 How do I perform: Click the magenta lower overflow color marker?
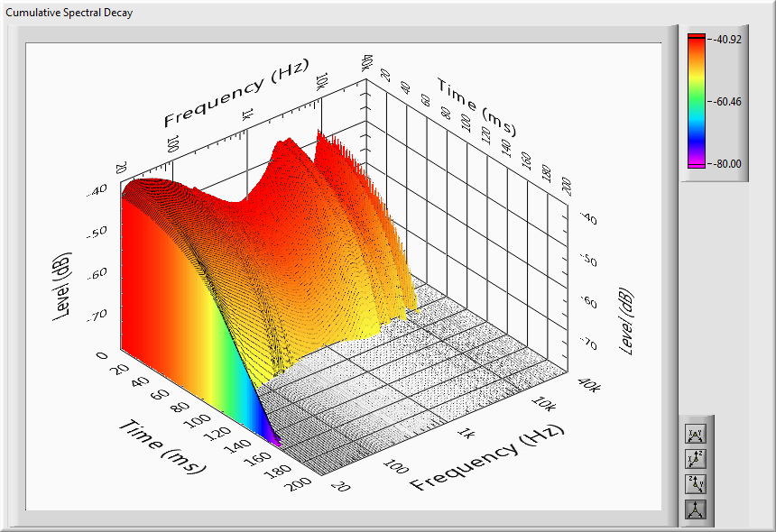pos(696,166)
